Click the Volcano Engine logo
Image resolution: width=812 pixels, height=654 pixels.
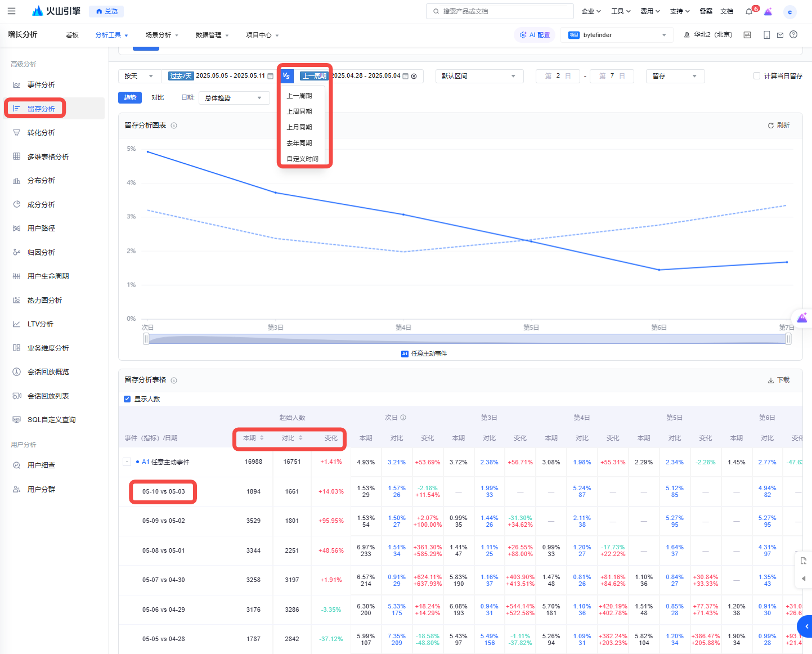click(x=56, y=11)
